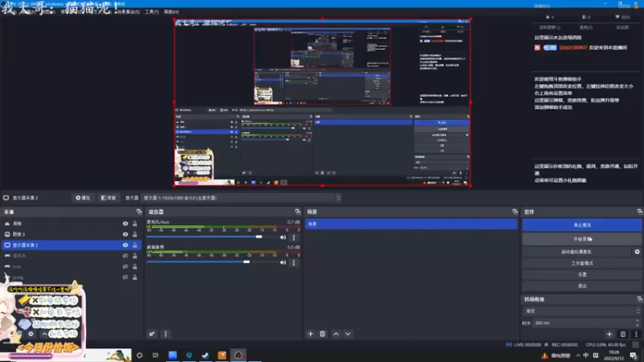Viewport: 644px width, 362px height.
Task: Click the stop streaming blue button
Action: (582, 225)
